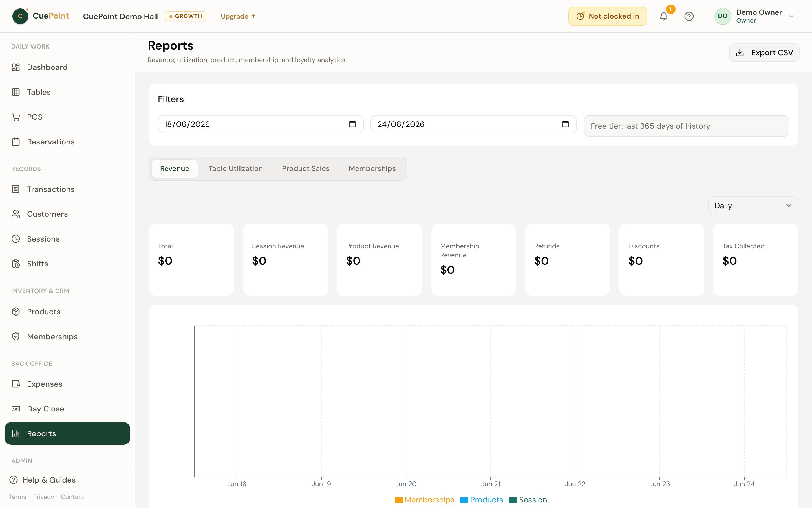Image resolution: width=812 pixels, height=508 pixels.
Task: Click the Shifts icon in sidebar
Action: coord(16,264)
